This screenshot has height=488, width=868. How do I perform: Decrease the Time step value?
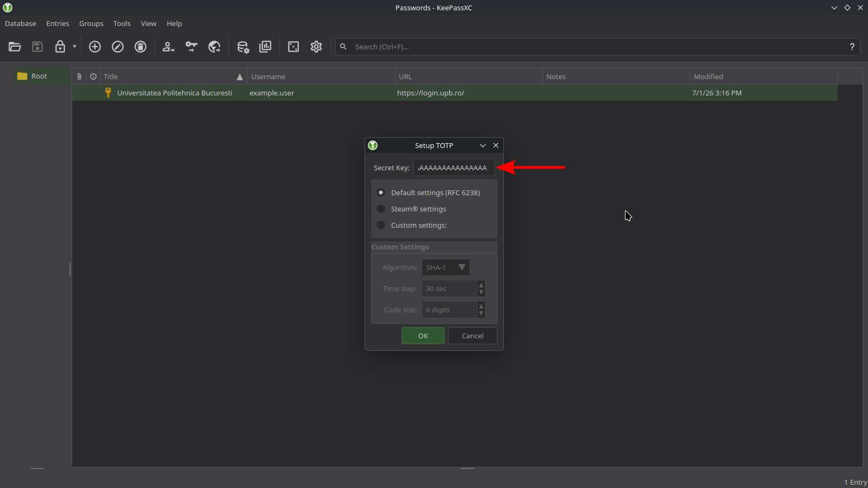click(481, 292)
